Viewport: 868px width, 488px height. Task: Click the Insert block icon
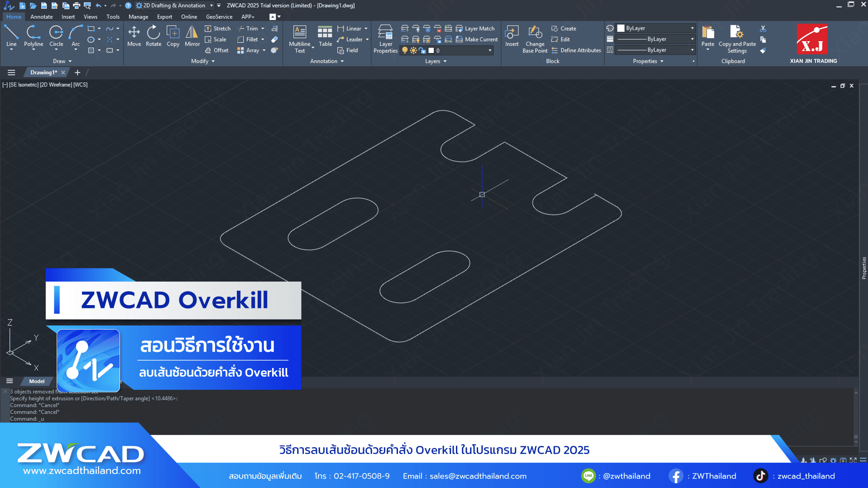[x=512, y=36]
